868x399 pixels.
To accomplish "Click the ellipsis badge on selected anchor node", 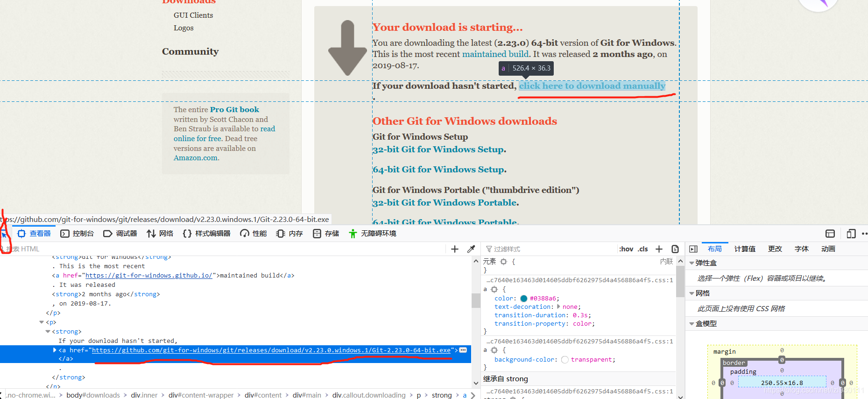I will coord(463,350).
